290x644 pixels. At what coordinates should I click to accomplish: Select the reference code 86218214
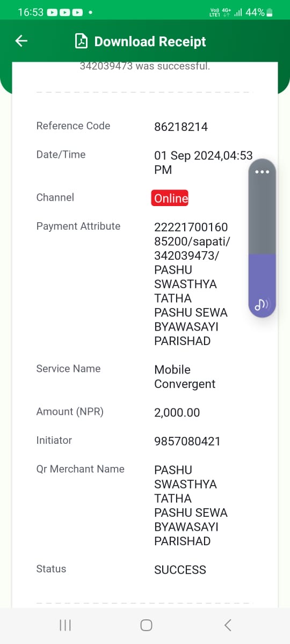tap(181, 127)
